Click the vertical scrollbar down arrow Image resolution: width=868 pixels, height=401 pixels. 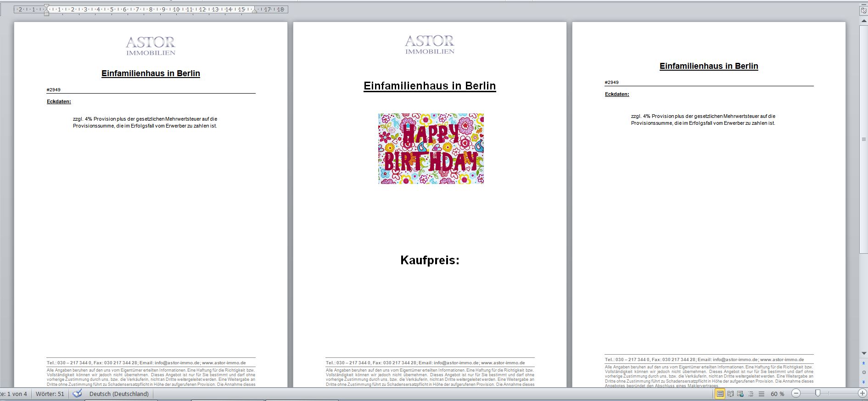[864, 353]
